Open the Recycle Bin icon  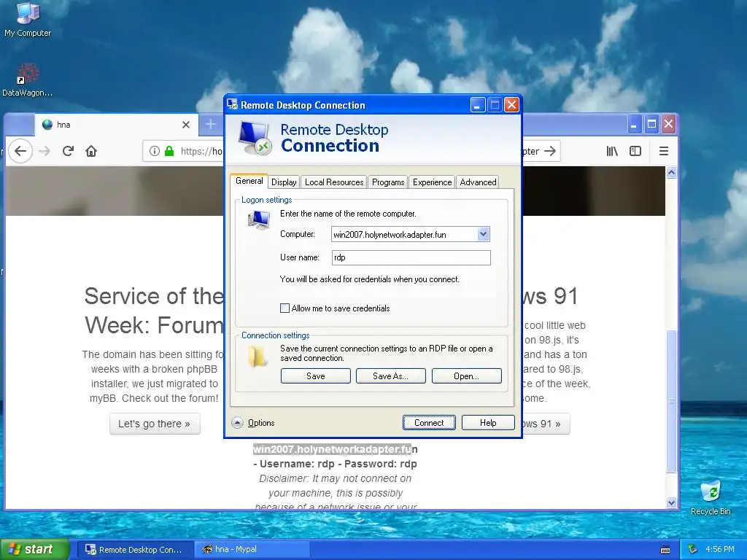coord(711,498)
